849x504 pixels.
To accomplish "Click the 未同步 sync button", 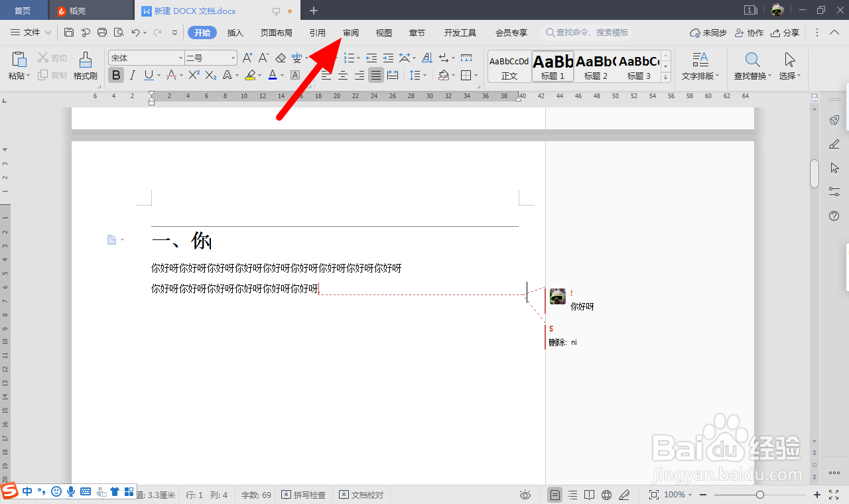I will click(708, 32).
